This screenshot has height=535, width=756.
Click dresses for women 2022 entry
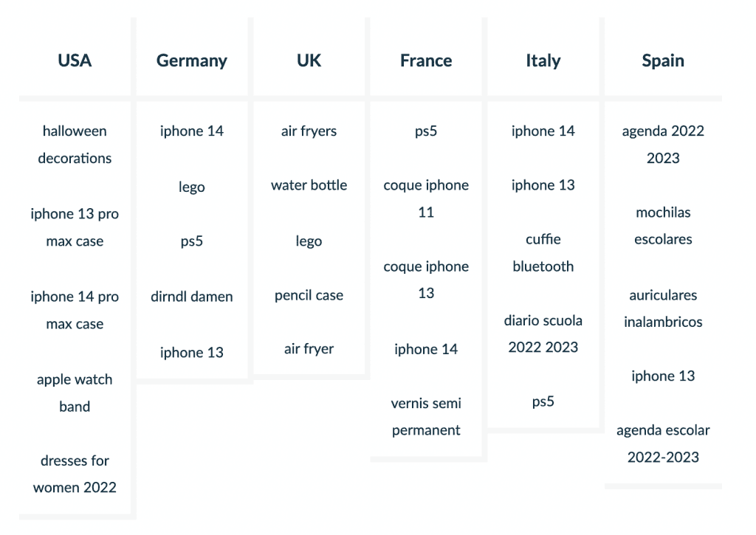(75, 474)
